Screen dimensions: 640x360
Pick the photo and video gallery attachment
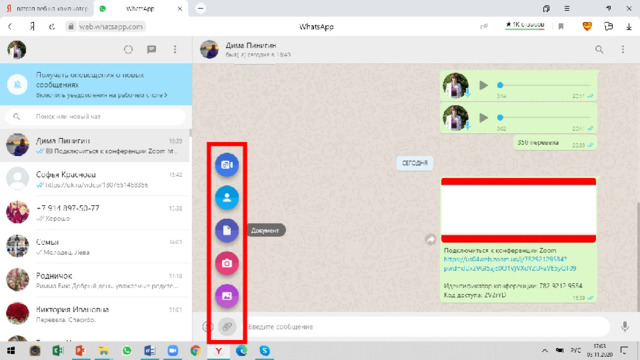point(227,296)
